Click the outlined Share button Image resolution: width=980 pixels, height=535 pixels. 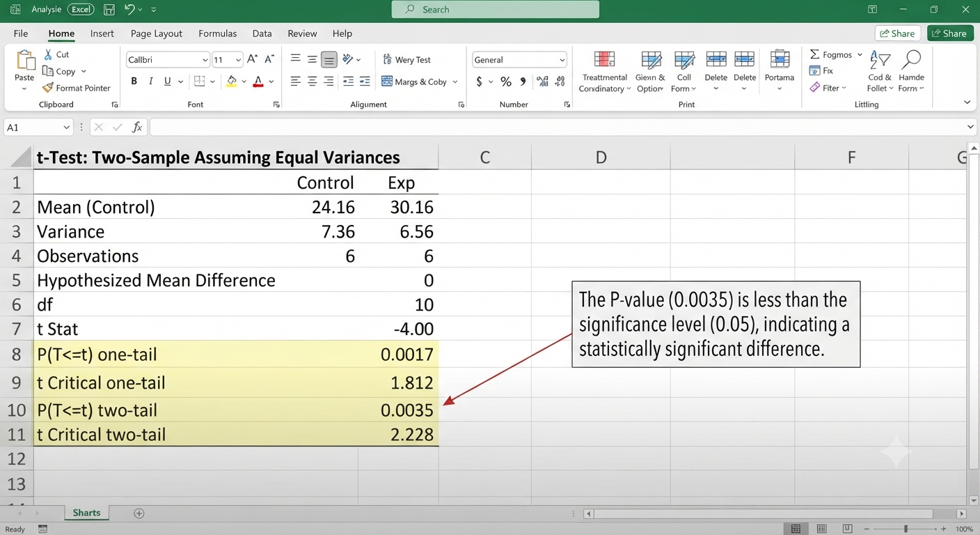point(897,33)
